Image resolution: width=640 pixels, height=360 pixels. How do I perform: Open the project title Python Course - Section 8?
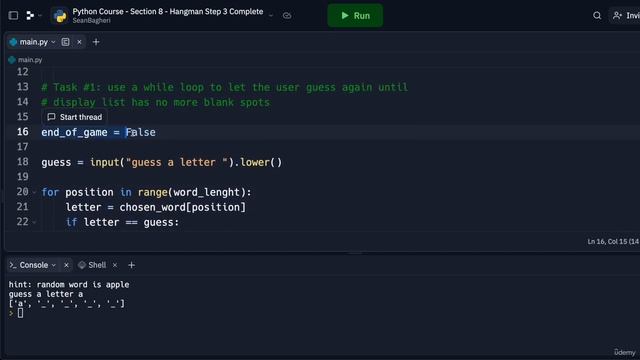coord(168,11)
